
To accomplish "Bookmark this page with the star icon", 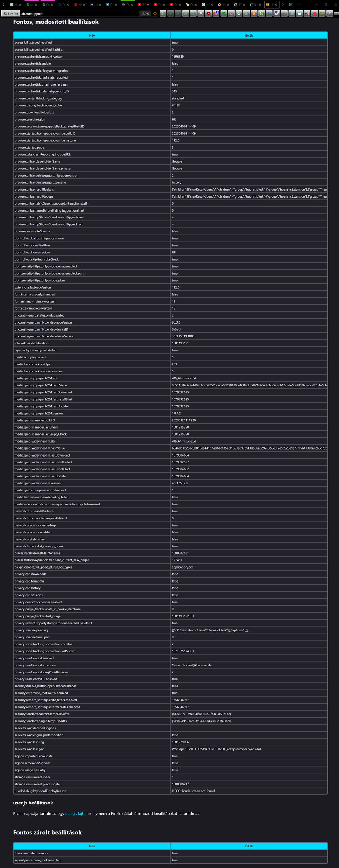I will (x=155, y=14).
